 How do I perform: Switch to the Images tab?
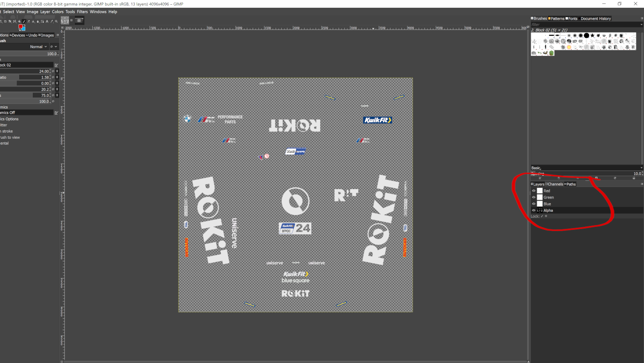pos(46,35)
